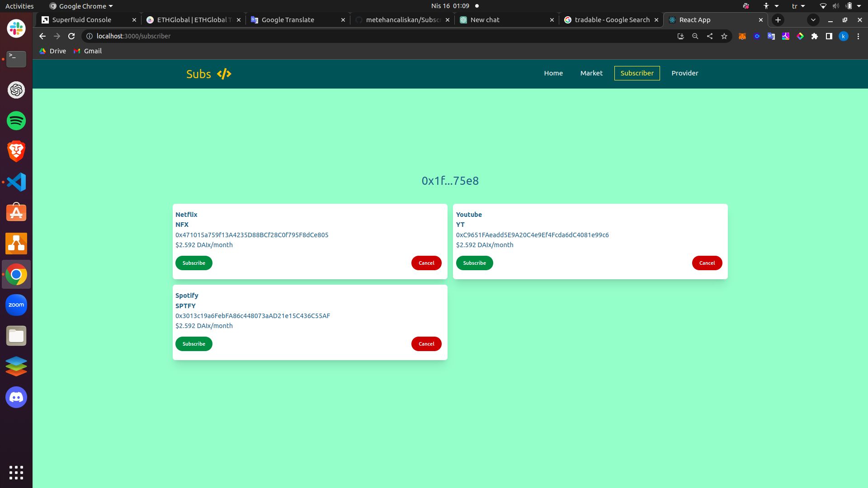The image size is (868, 488).
Task: Go to Market nav link
Action: coord(591,73)
